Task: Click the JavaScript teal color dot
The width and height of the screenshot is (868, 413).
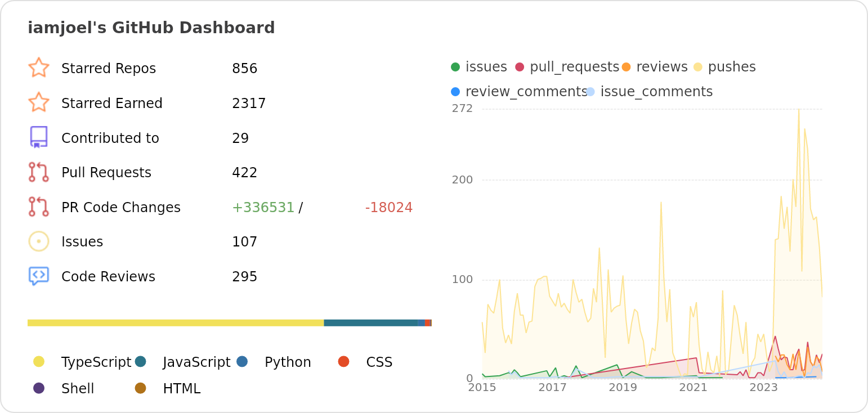Action: (141, 362)
